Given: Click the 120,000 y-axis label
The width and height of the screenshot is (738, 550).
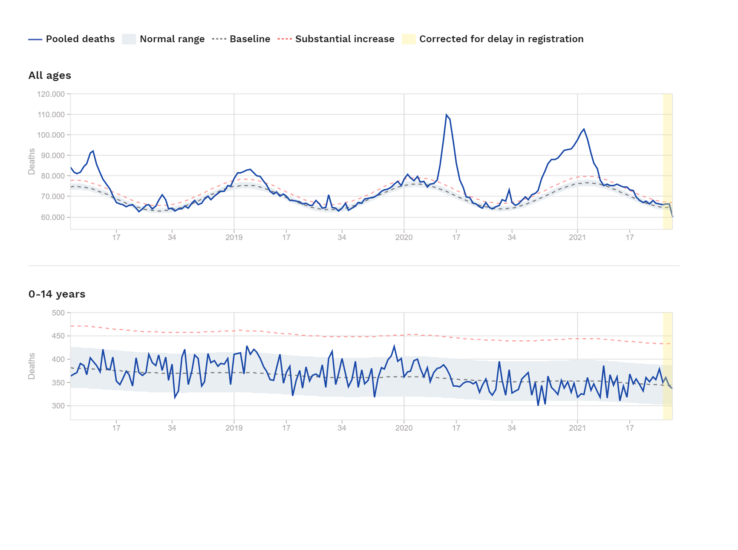Looking at the screenshot, I should [51, 94].
